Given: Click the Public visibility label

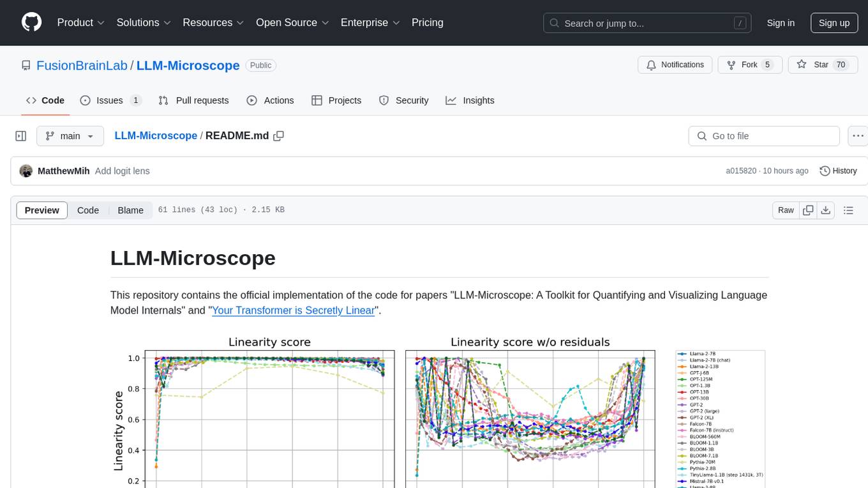Looking at the screenshot, I should coord(260,65).
